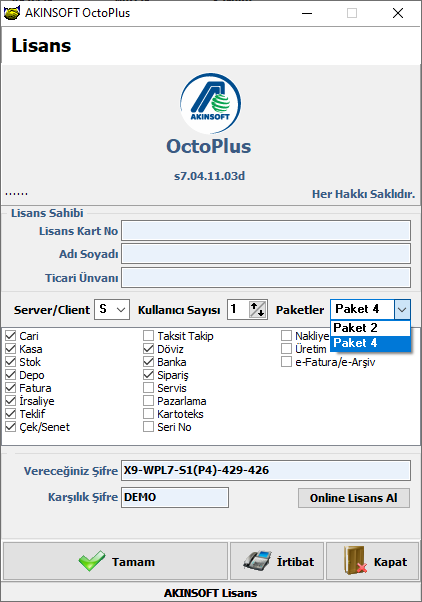Click the Her Hakkı Saklıdır text
The width and height of the screenshot is (422, 602).
pyautogui.click(x=363, y=194)
